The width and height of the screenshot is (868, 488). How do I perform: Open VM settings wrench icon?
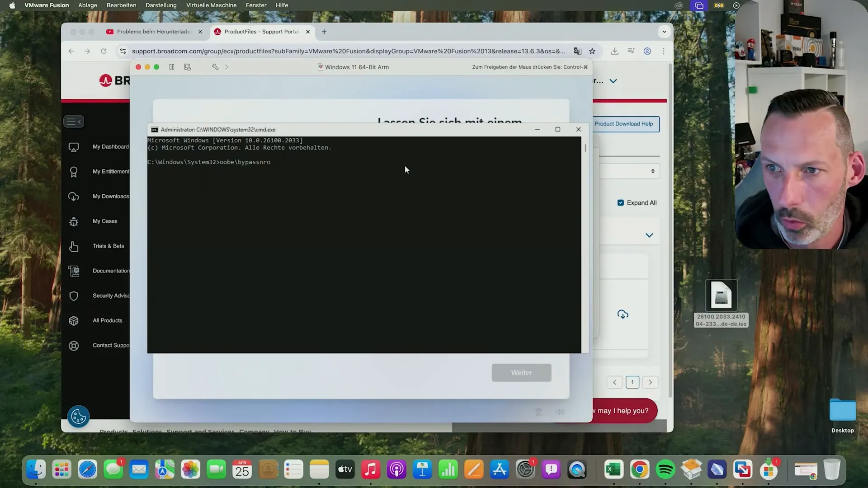pyautogui.click(x=215, y=67)
